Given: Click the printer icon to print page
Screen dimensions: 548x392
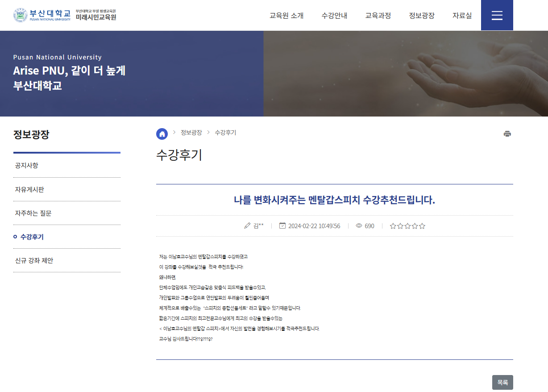Looking at the screenshot, I should pyautogui.click(x=507, y=133).
